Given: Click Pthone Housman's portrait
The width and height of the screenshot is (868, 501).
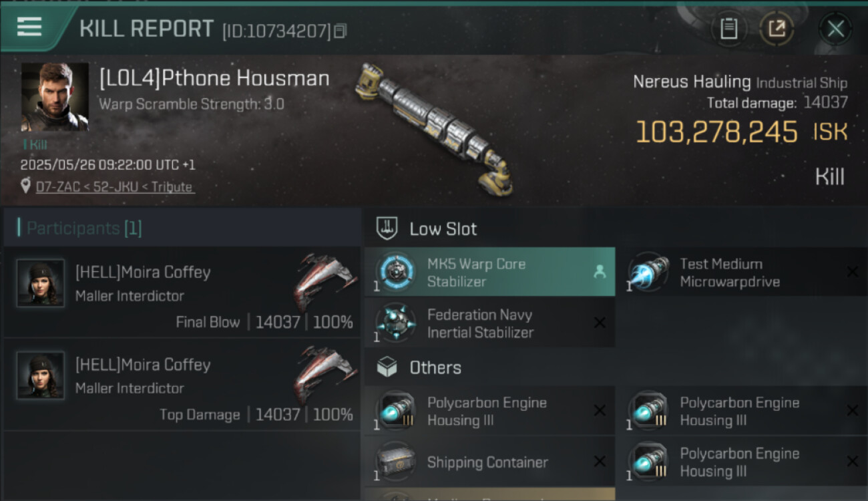Looking at the screenshot, I should pos(55,97).
